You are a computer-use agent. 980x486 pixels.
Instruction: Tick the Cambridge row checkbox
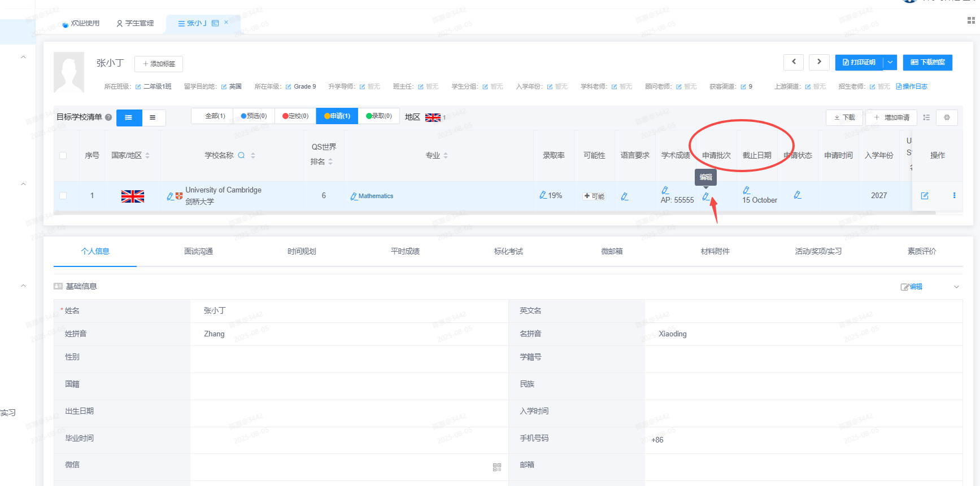tap(63, 195)
